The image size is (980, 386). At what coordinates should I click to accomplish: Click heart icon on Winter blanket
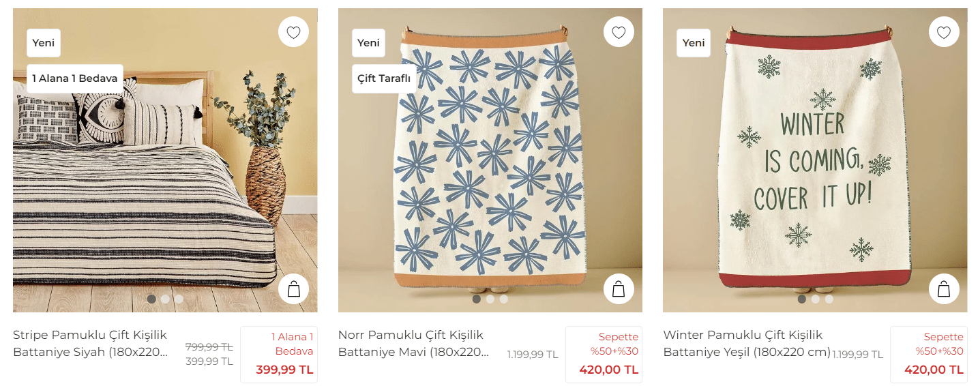tap(944, 32)
